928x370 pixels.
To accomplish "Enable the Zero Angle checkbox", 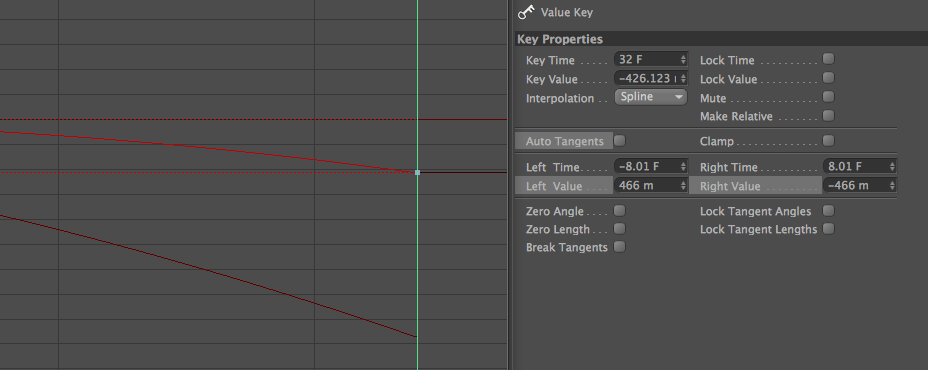I will tap(620, 210).
